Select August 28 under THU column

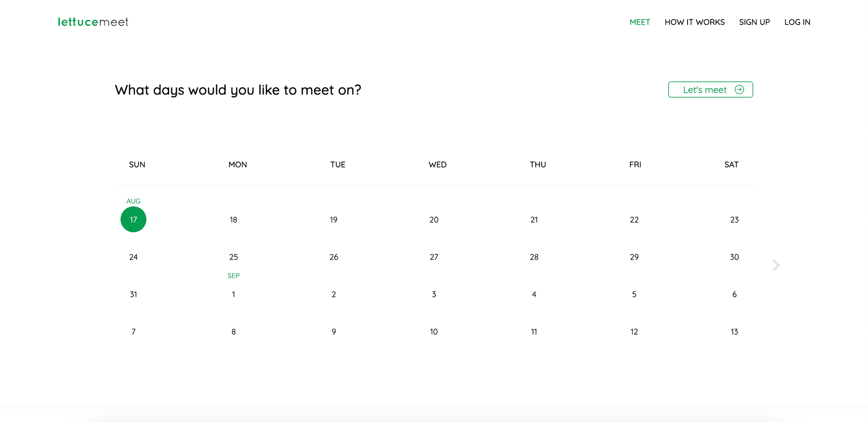click(534, 257)
